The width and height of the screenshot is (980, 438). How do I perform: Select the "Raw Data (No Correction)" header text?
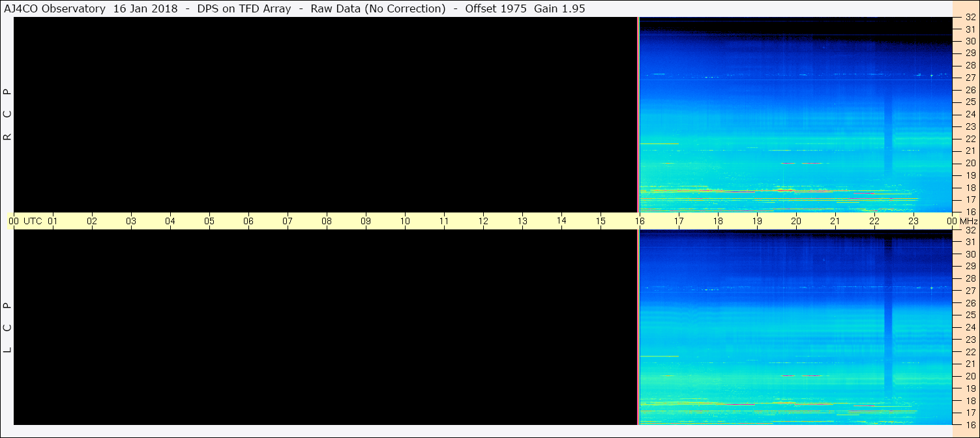(378, 8)
